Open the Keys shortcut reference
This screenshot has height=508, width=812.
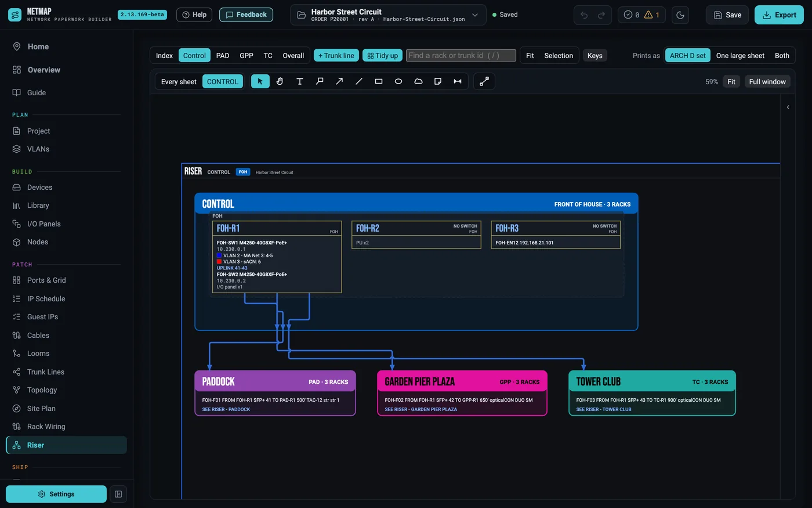click(x=595, y=56)
